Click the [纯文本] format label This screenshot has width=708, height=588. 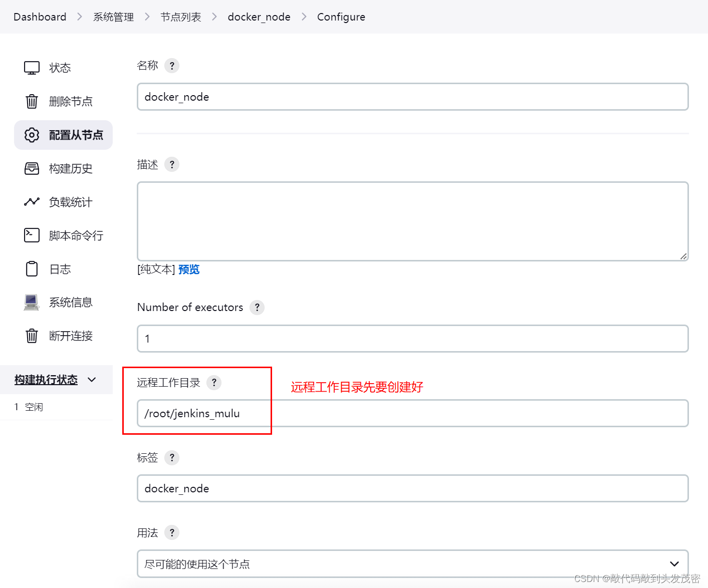tap(156, 269)
